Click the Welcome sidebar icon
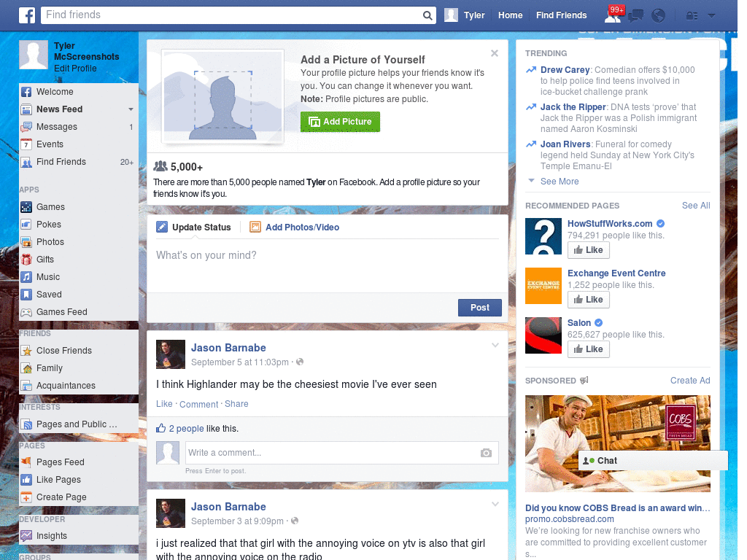The width and height of the screenshot is (747, 560). pyautogui.click(x=27, y=92)
